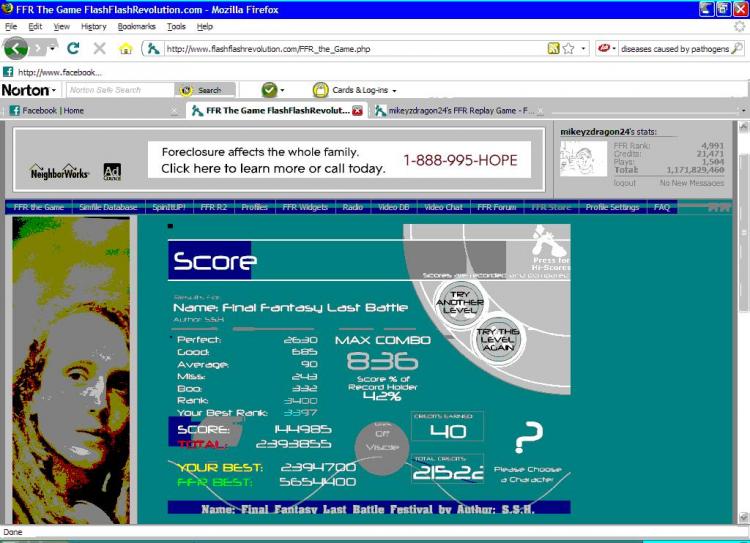Open the Help menu
This screenshot has width=750, height=543.
coord(205,27)
